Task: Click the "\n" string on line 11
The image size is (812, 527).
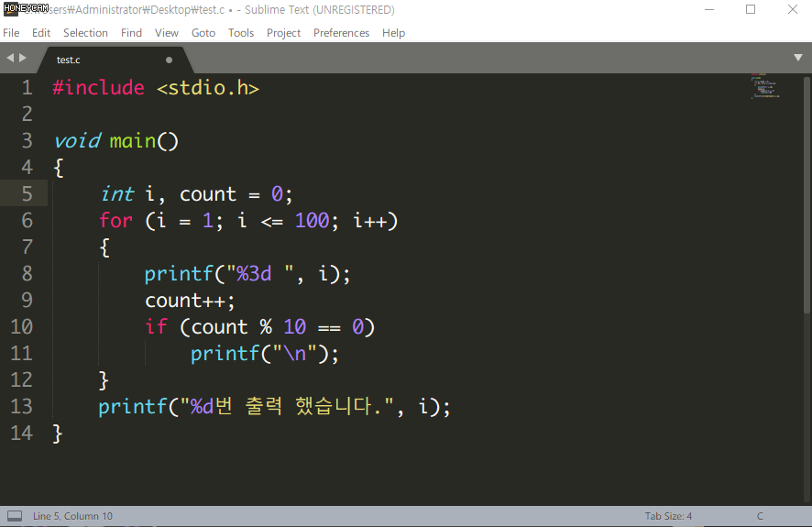Action: click(294, 354)
